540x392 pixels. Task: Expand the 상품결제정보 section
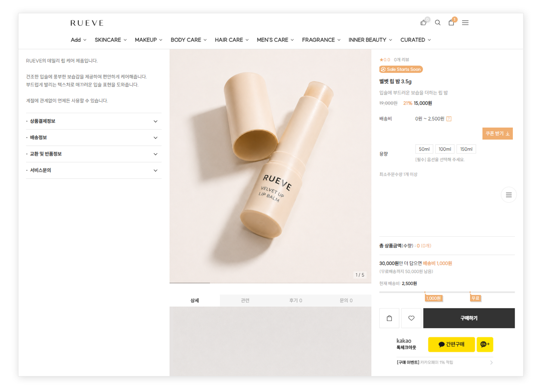pos(93,121)
